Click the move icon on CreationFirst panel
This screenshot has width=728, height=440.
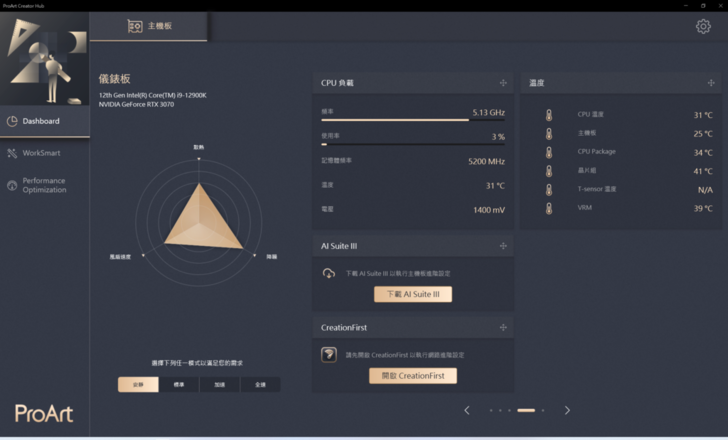click(503, 328)
